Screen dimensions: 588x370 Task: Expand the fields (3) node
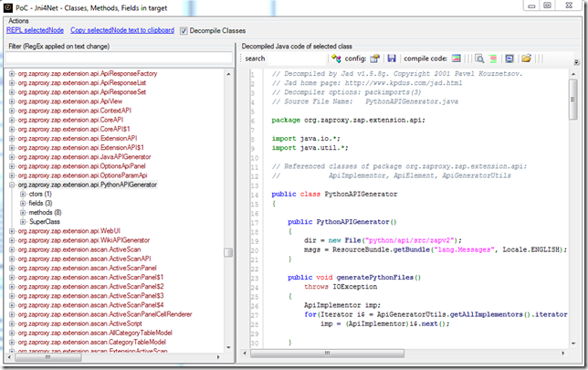[23, 204]
